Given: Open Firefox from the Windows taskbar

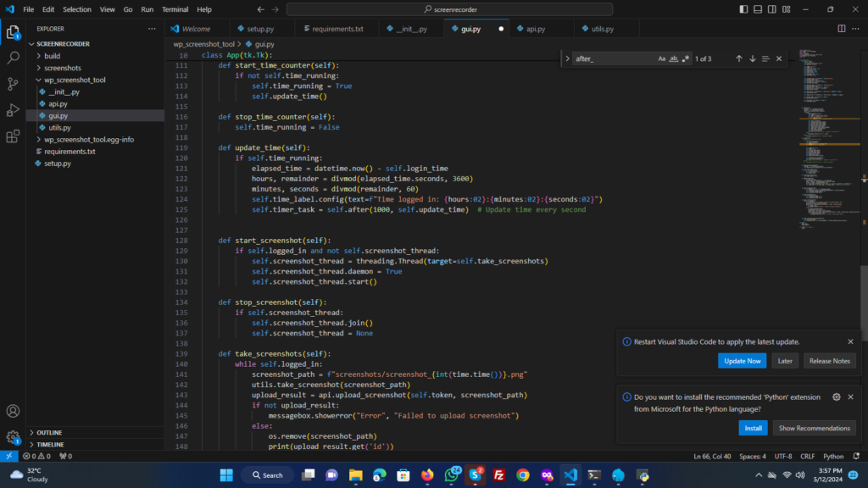Looking at the screenshot, I should (426, 475).
